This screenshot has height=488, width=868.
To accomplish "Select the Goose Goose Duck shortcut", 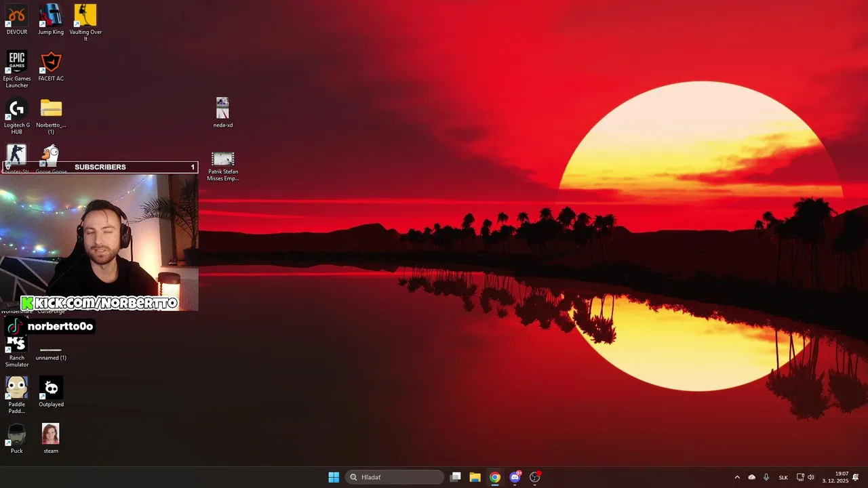I will tap(51, 155).
